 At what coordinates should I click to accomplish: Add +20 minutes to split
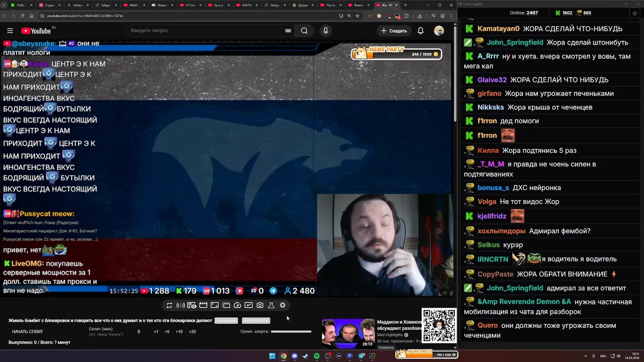[192, 331]
